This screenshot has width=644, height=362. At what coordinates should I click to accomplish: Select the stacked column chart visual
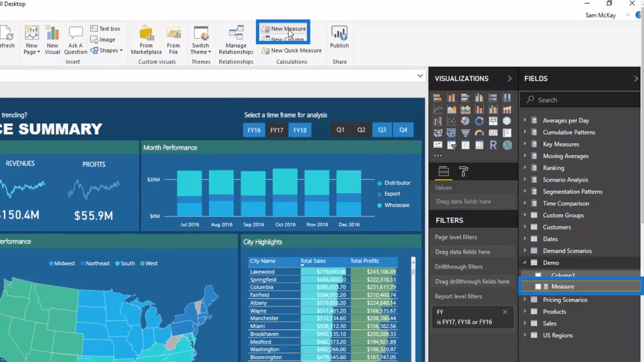[452, 98]
